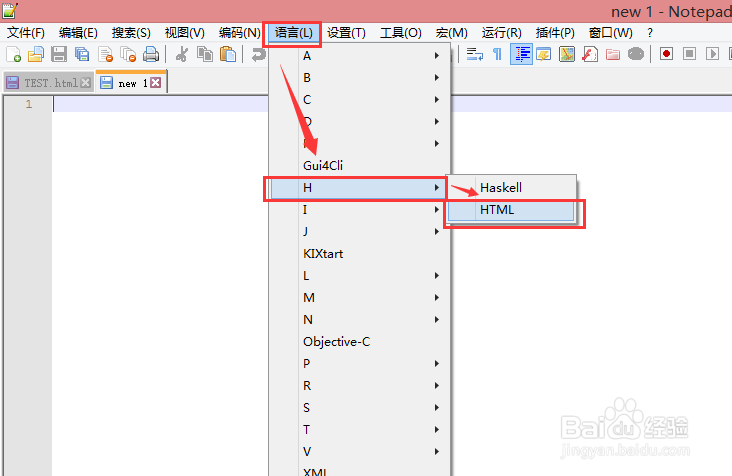Click line 1 in editor area
Screen dimensions: 732x476
point(161,104)
